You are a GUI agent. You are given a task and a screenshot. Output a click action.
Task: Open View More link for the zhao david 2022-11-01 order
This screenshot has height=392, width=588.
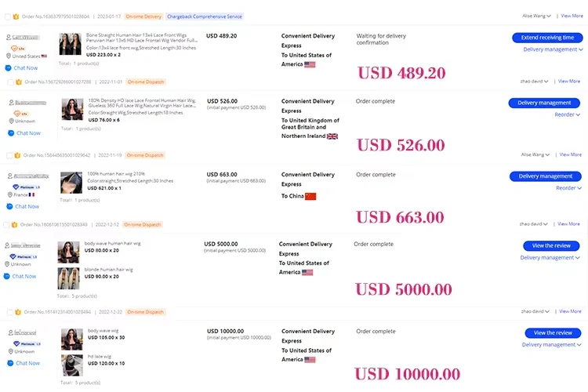click(570, 81)
